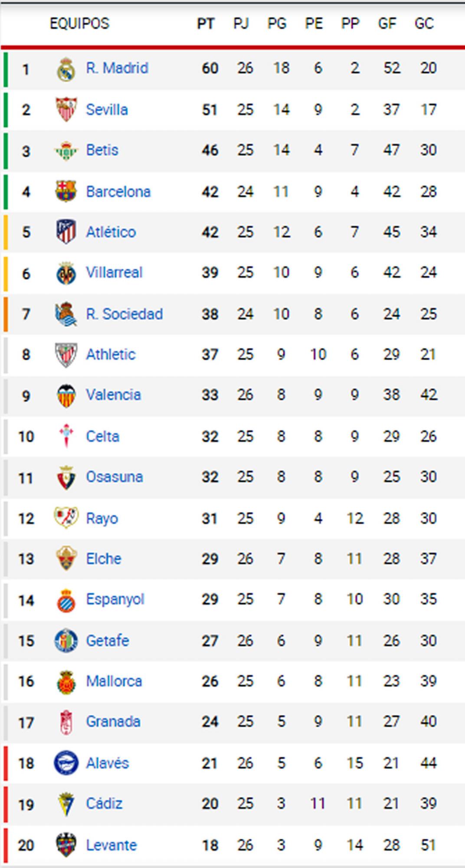465x868 pixels.
Task: Click the Barcelona crest icon
Action: tap(66, 191)
